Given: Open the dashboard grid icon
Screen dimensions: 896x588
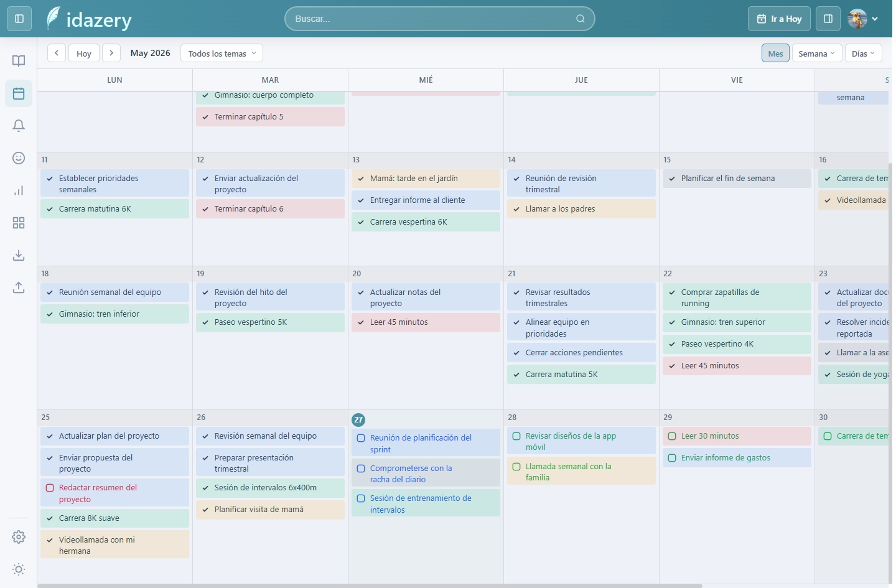Looking at the screenshot, I should click(x=19, y=223).
